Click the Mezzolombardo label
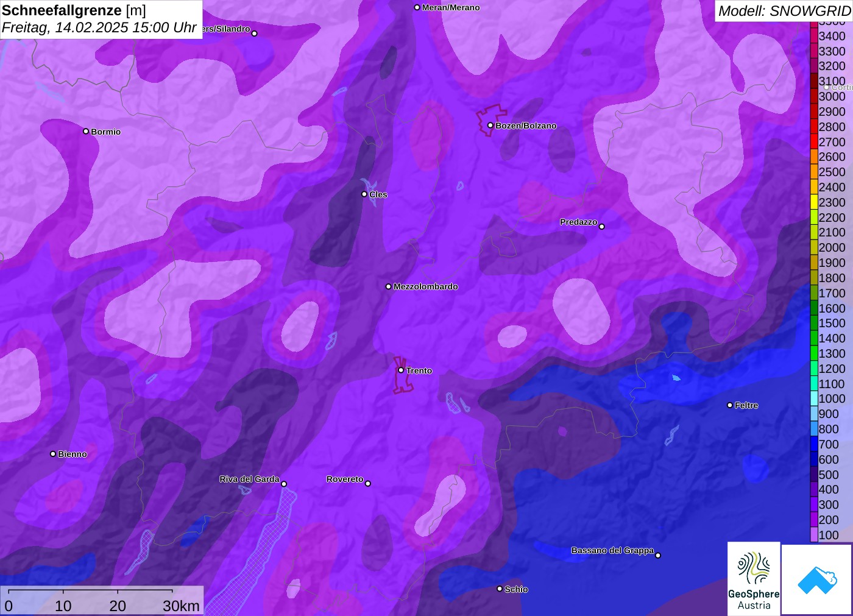Image resolution: width=853 pixels, height=616 pixels. 425,286
